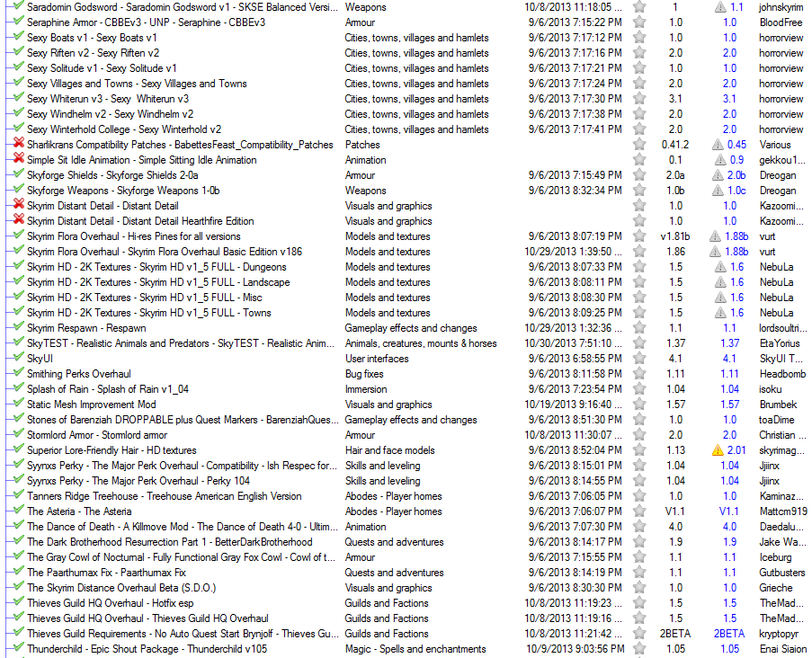Select the Sexy Riften v2 mod row
The height and width of the screenshot is (658, 812).
94,53
